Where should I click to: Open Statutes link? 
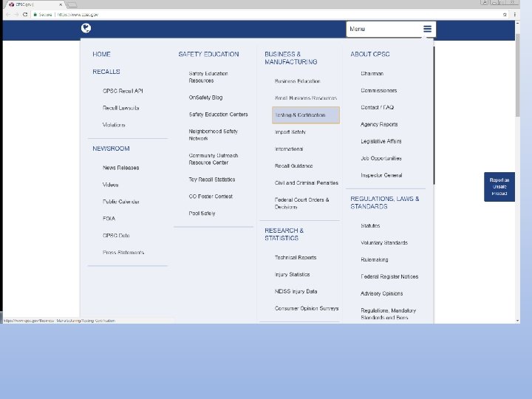coord(370,225)
